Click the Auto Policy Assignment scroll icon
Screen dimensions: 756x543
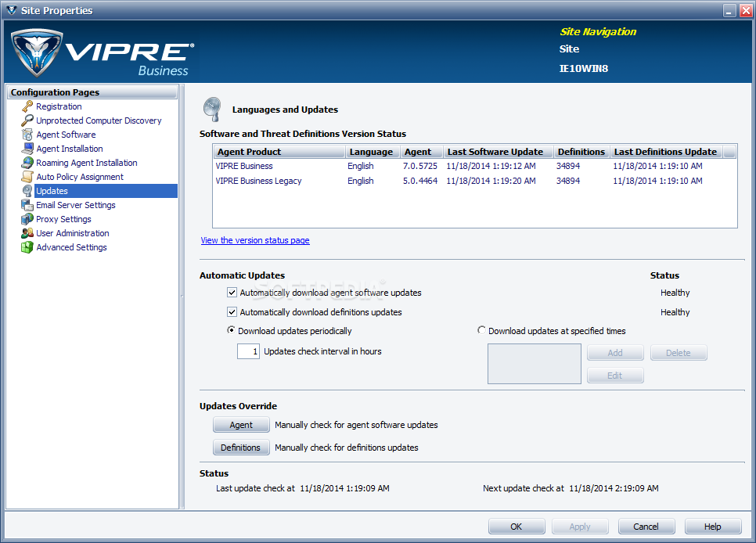27,177
